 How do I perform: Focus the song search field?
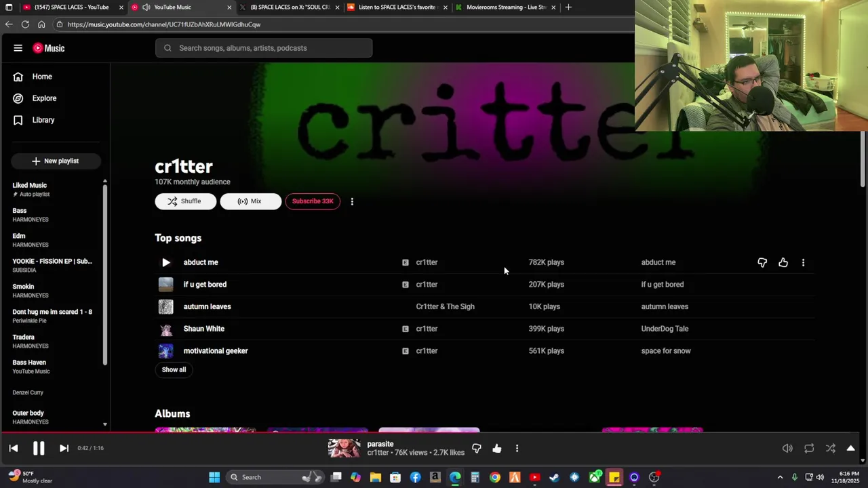(264, 48)
